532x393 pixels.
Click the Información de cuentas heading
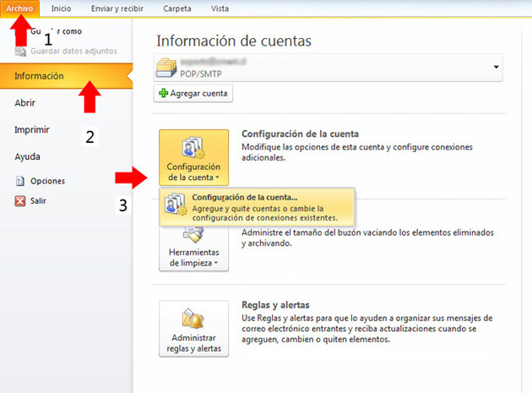click(x=234, y=41)
